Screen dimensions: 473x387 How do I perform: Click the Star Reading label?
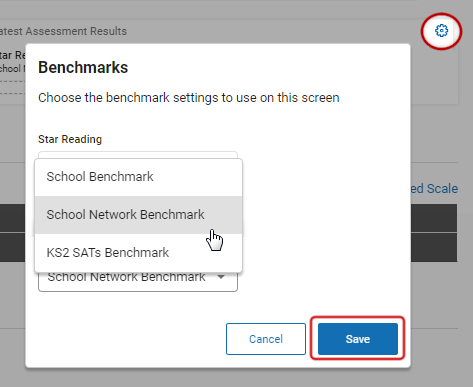pyautogui.click(x=70, y=139)
